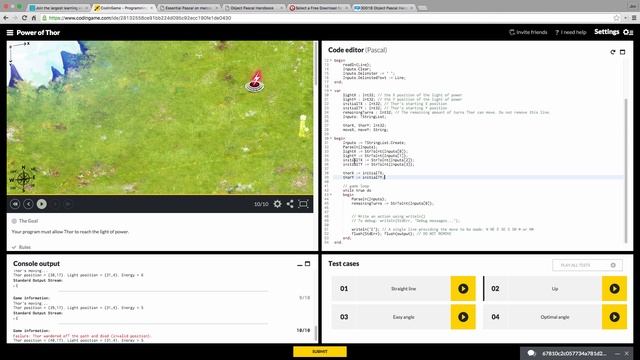Open the Settings menu in the header
The height and width of the screenshot is (360, 640).
(x=613, y=32)
